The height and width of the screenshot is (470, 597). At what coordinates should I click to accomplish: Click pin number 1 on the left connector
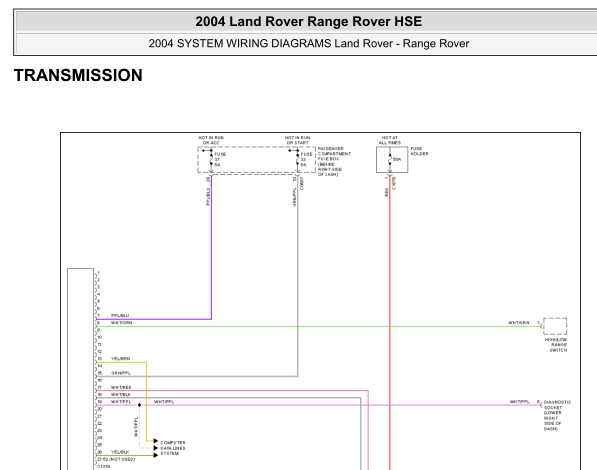99,273
